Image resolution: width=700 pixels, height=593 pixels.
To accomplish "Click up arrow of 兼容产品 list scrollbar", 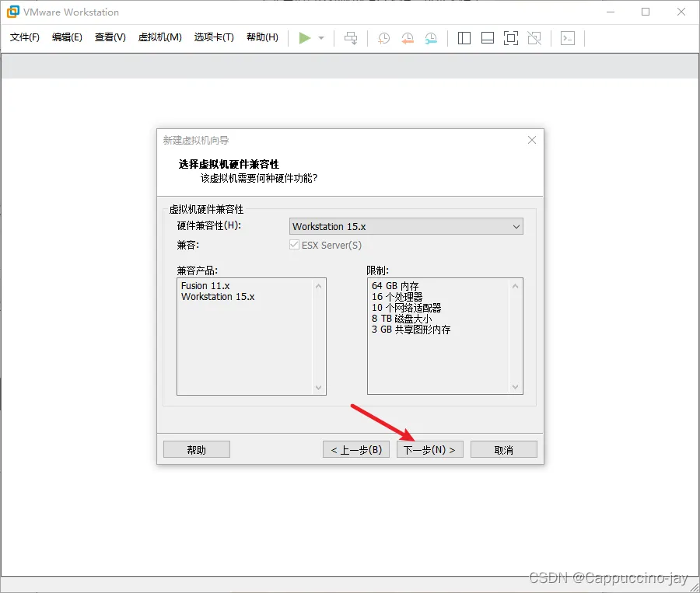I will [x=319, y=286].
